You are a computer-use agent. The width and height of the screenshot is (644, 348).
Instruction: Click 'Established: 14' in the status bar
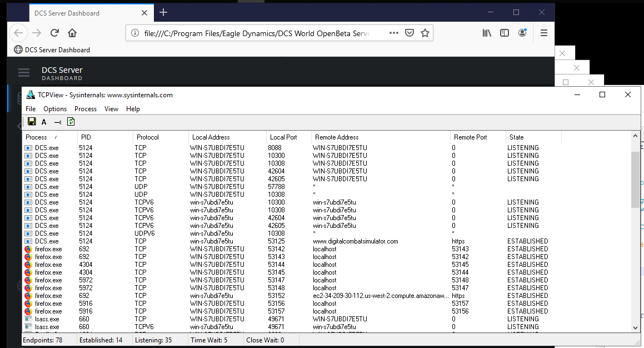pyautogui.click(x=101, y=340)
